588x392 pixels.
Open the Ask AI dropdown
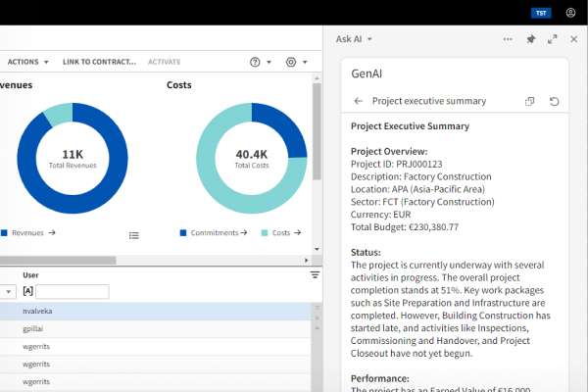(354, 39)
